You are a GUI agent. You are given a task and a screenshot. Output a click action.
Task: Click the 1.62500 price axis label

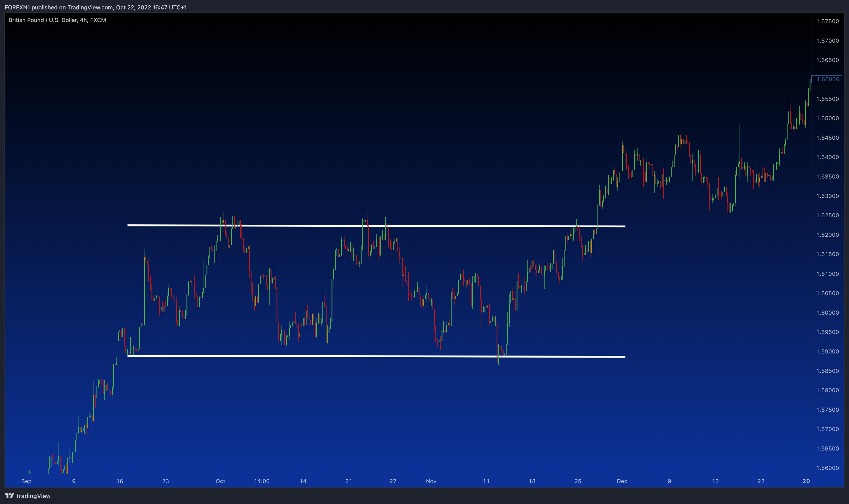click(827, 215)
